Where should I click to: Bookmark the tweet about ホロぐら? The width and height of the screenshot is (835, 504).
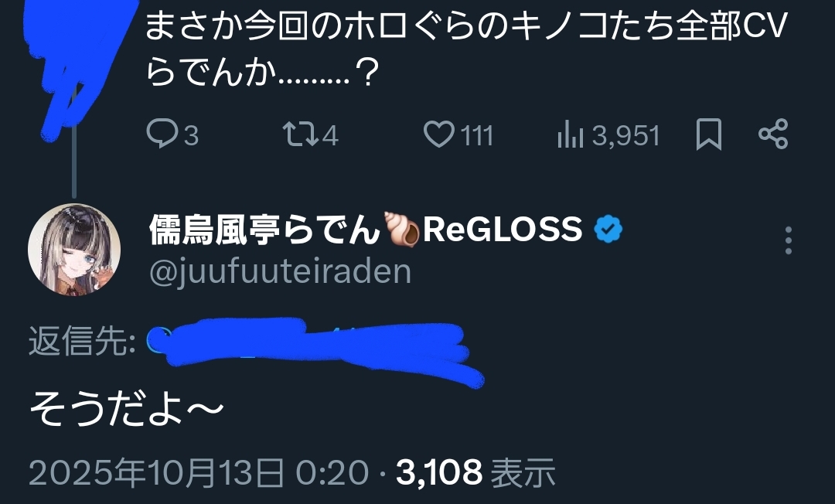point(709,135)
